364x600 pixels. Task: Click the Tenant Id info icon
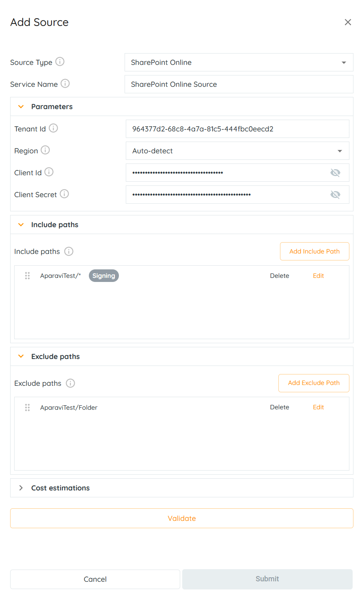click(x=53, y=128)
